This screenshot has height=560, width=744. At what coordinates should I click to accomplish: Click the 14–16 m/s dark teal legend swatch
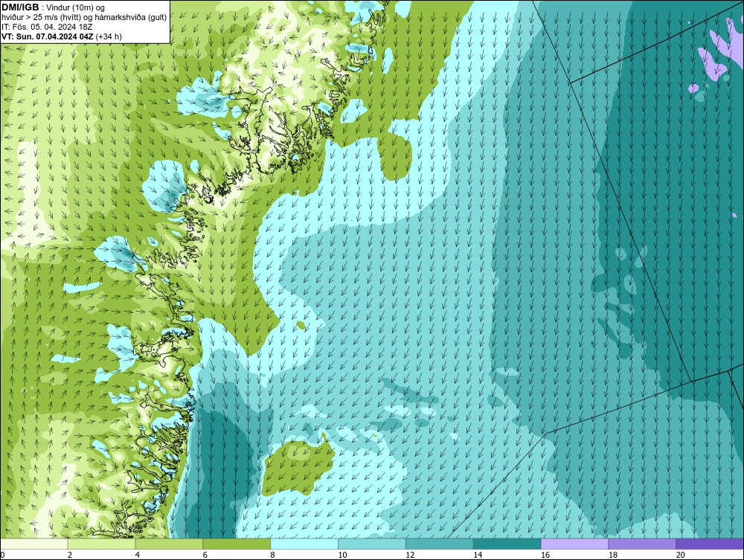coord(507,544)
